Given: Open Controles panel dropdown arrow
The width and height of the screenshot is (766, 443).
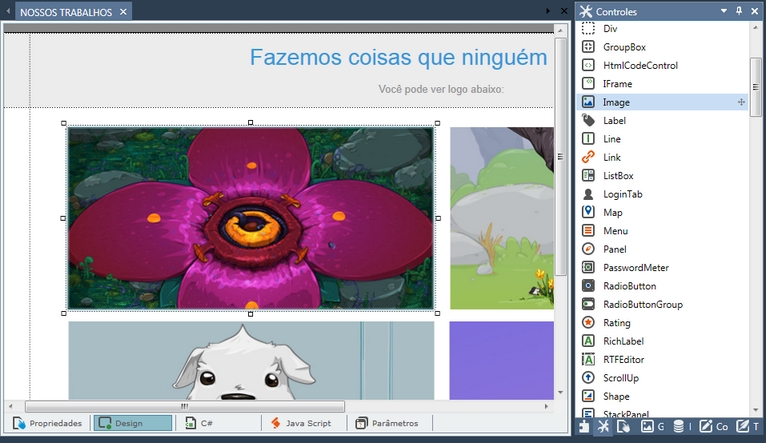Looking at the screenshot, I should (x=723, y=11).
